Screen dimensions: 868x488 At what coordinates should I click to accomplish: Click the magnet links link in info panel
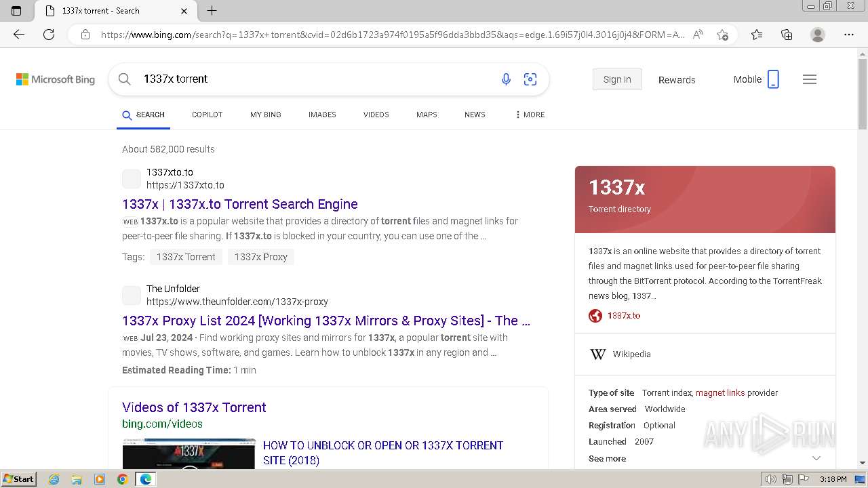(720, 393)
